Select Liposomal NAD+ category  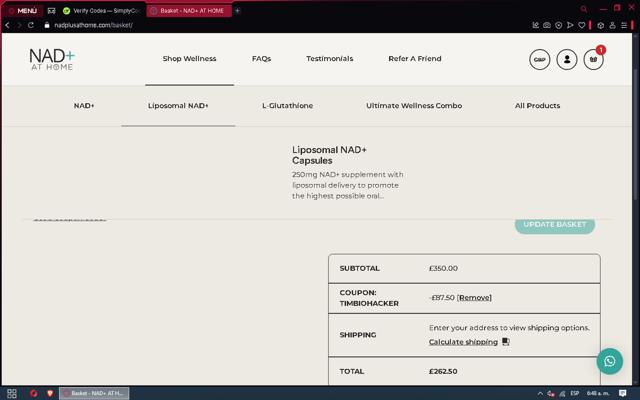178,105
